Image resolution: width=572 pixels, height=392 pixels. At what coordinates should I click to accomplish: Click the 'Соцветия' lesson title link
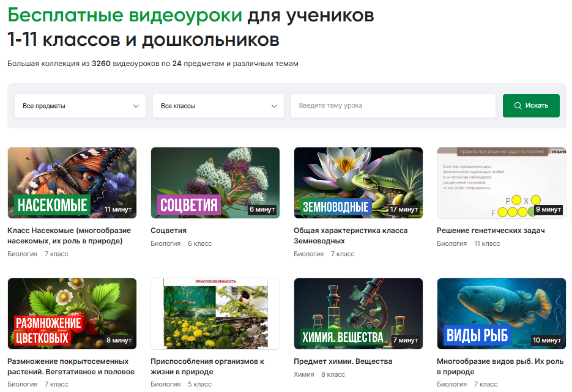(169, 231)
